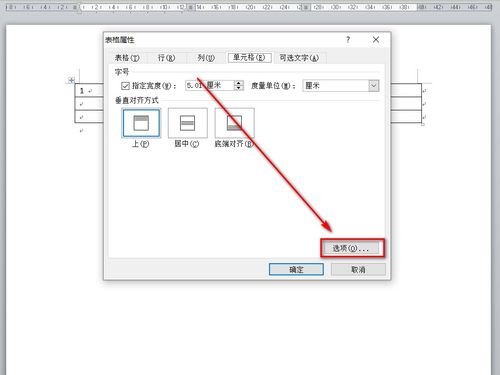Switch to the Column tab
Screen dimensions: 500x375
pyautogui.click(x=206, y=58)
